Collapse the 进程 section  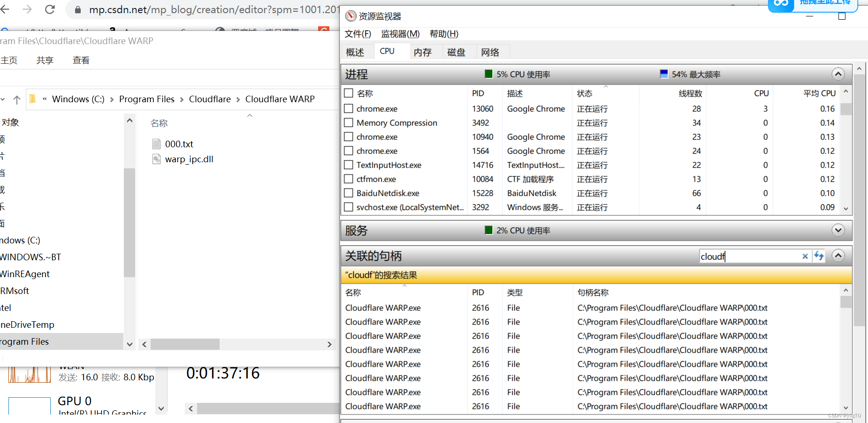[838, 74]
